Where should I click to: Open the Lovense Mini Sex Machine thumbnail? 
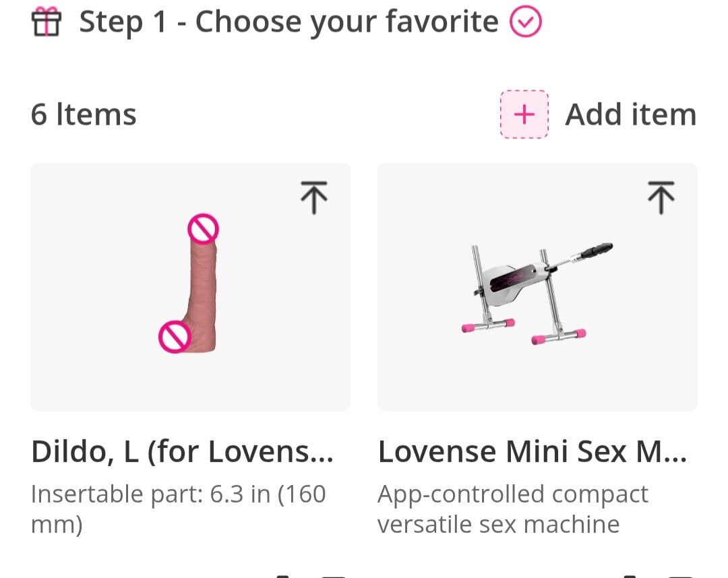coord(537,286)
